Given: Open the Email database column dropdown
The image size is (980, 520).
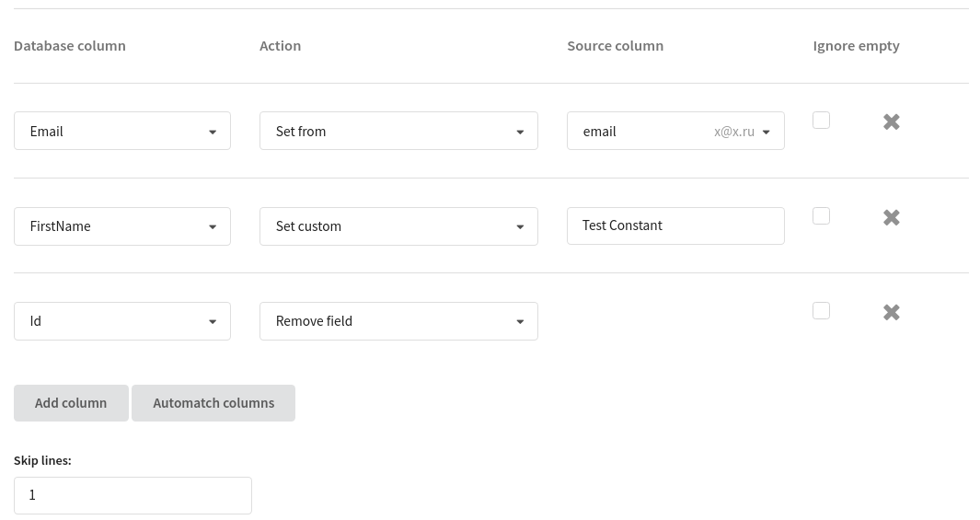Looking at the screenshot, I should tap(122, 131).
